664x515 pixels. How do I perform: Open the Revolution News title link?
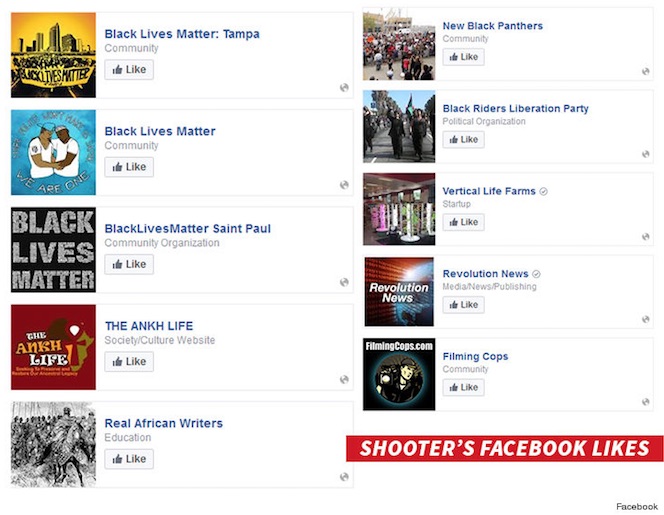pyautogui.click(x=485, y=274)
